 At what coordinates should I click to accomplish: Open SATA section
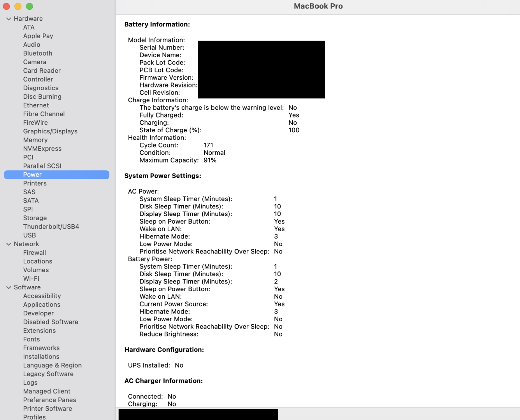pos(31,201)
